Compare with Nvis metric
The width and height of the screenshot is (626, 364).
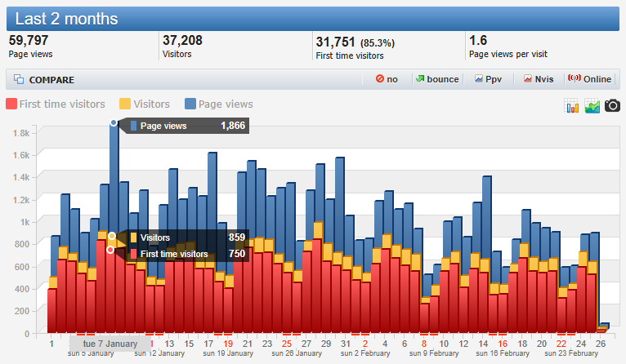[539, 79]
